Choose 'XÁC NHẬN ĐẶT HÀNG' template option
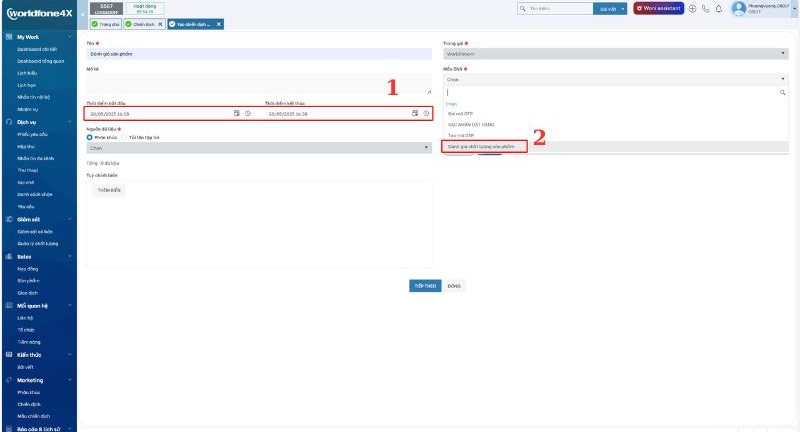The height and width of the screenshot is (432, 800). click(474, 124)
